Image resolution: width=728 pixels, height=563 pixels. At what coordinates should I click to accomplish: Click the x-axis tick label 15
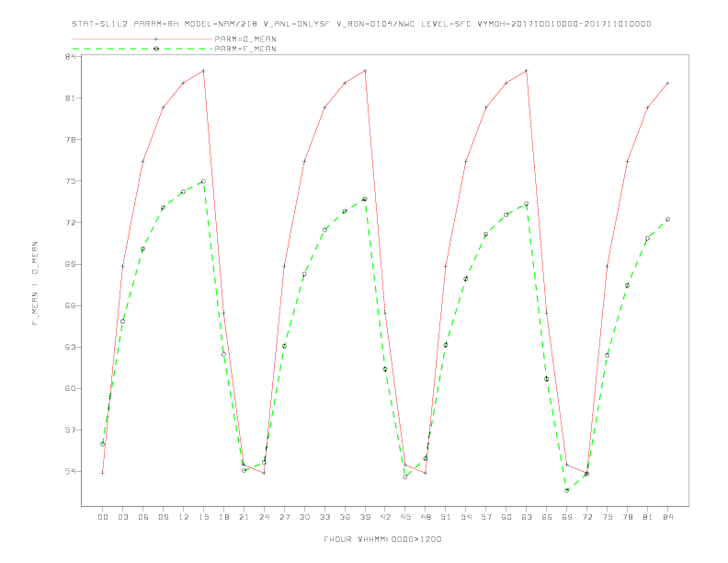(x=203, y=517)
